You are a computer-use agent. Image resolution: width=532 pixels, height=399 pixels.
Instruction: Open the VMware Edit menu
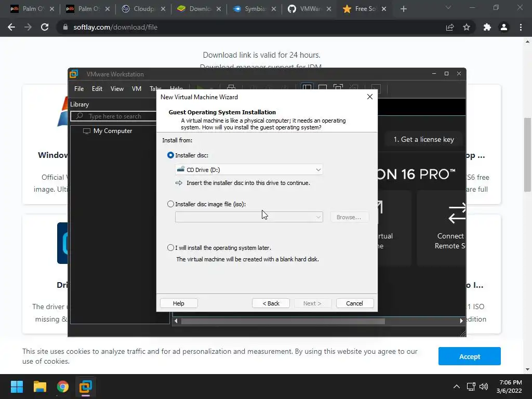pyautogui.click(x=97, y=88)
